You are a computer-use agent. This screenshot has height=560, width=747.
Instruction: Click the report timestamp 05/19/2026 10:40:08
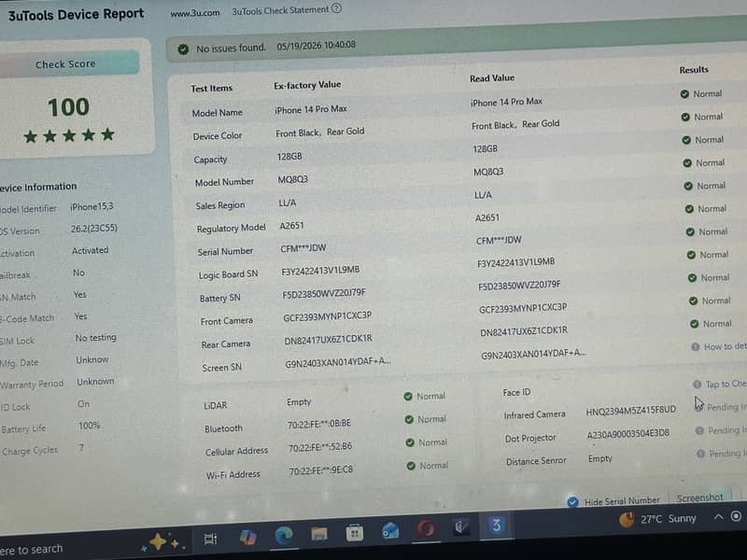tap(316, 46)
